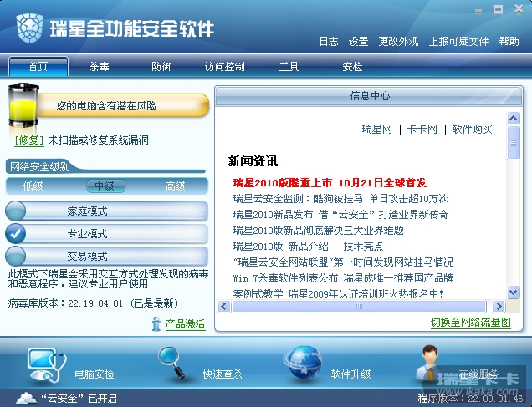Set network security level to 中级
This screenshot has height=407, width=532.
[105, 186]
